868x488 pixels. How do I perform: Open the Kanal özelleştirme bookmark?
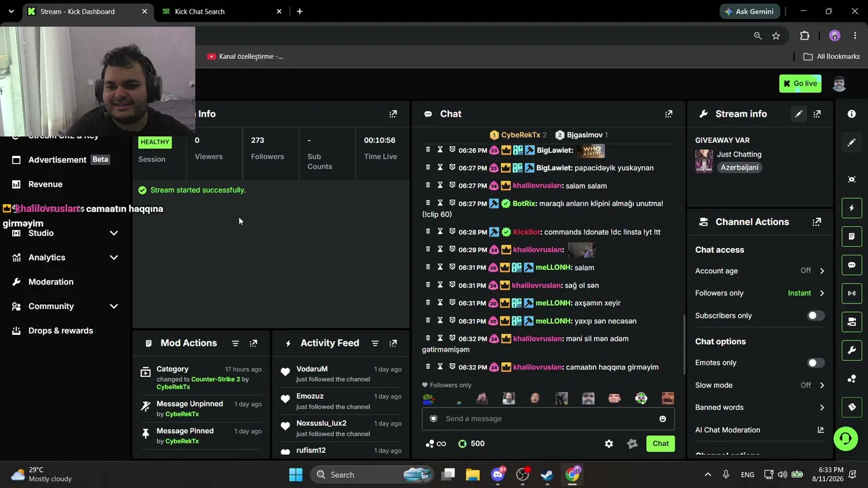pos(245,56)
